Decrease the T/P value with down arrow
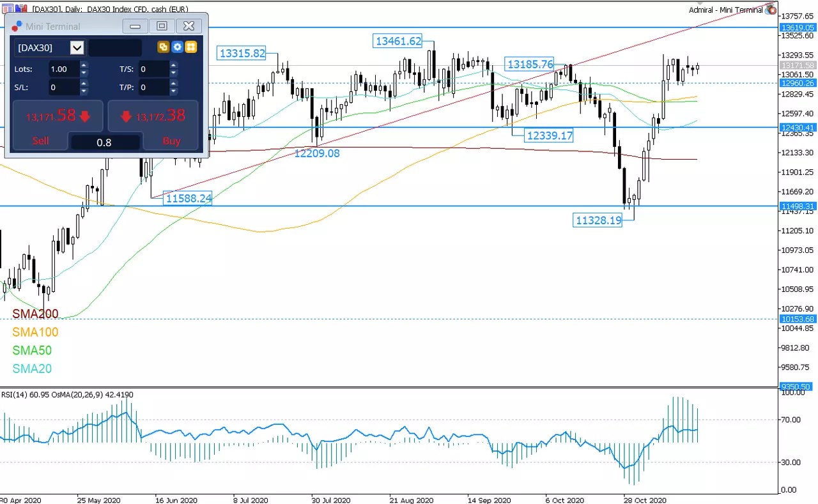Screen dimensions: 818x504 pos(173,91)
